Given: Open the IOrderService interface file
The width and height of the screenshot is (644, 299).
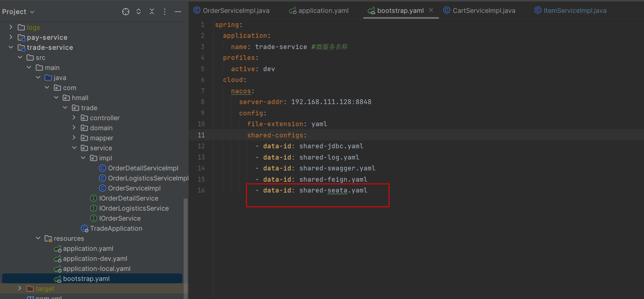Looking at the screenshot, I should 120,218.
